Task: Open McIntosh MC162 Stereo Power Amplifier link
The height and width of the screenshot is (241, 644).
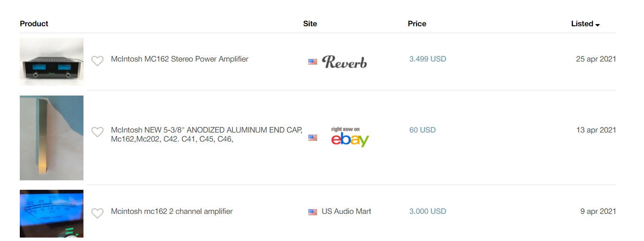Action: (x=179, y=59)
